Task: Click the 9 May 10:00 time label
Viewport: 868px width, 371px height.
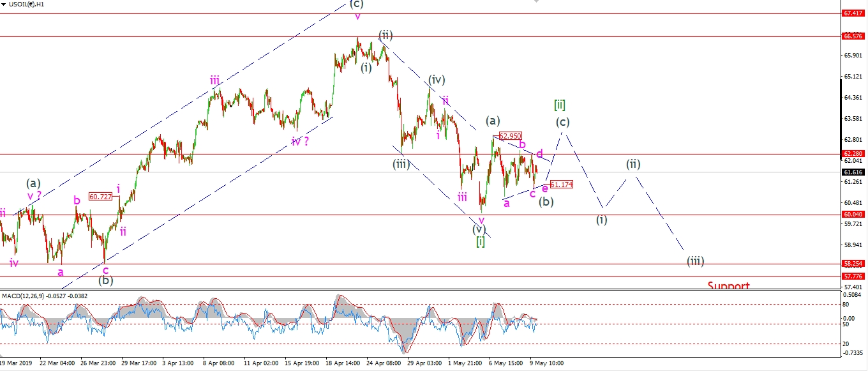Action: [x=548, y=363]
